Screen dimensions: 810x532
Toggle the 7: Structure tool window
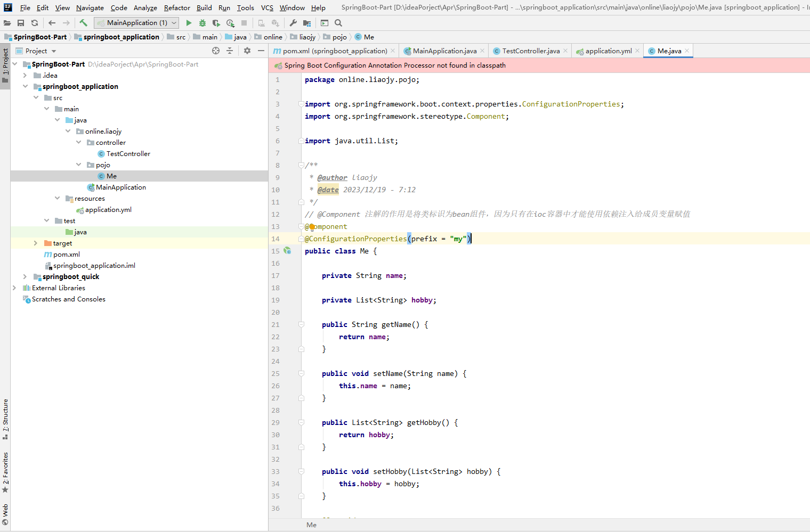5,419
